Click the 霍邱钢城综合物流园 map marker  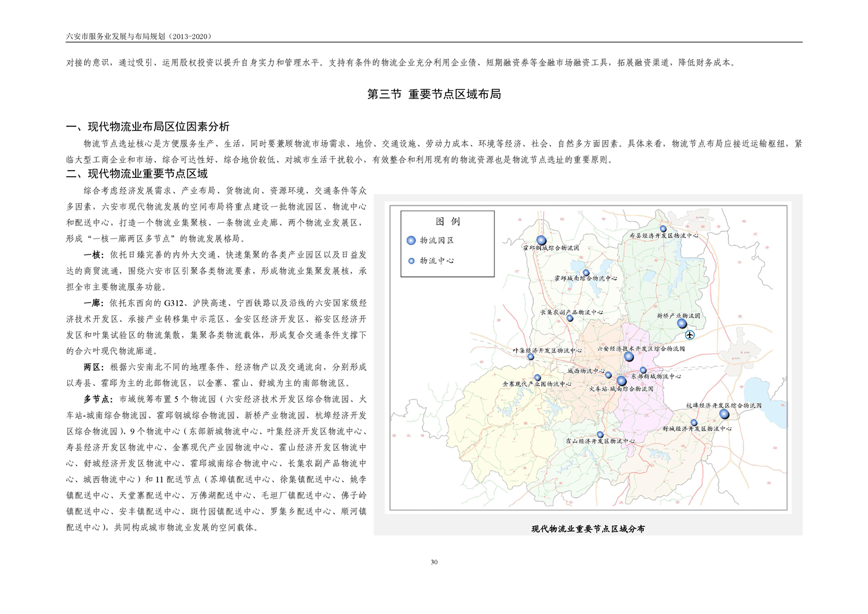541,240
